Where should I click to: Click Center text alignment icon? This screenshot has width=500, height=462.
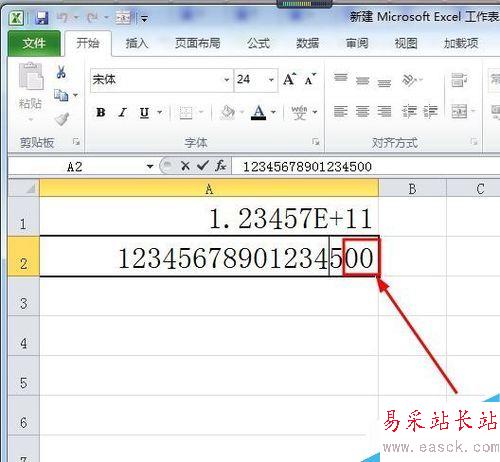[363, 111]
